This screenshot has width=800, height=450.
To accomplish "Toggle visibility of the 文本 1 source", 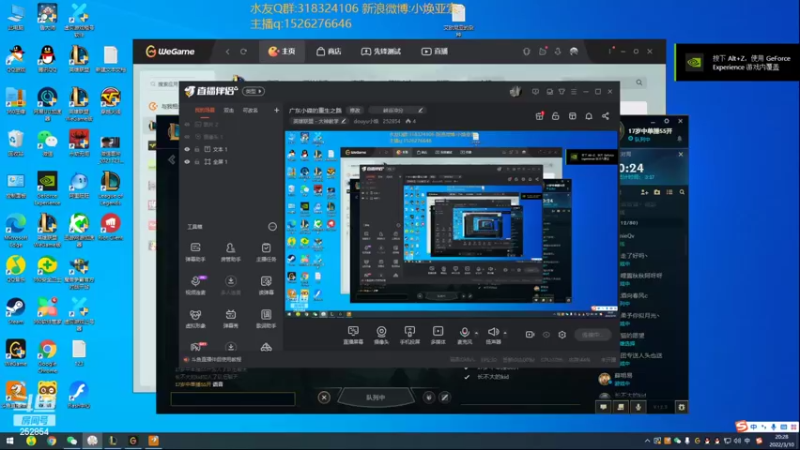I will (x=187, y=149).
